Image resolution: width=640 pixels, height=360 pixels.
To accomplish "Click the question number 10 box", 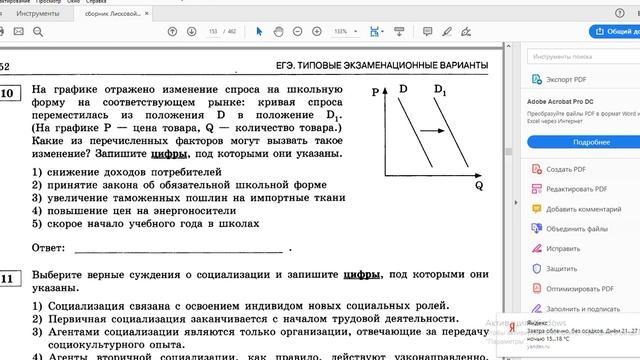I will pyautogui.click(x=9, y=93).
